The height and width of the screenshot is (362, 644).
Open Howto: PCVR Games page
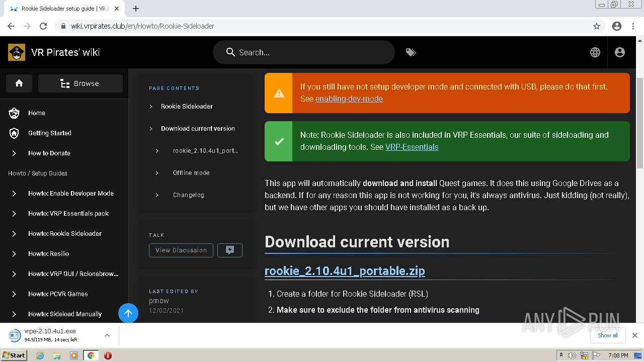(58, 294)
